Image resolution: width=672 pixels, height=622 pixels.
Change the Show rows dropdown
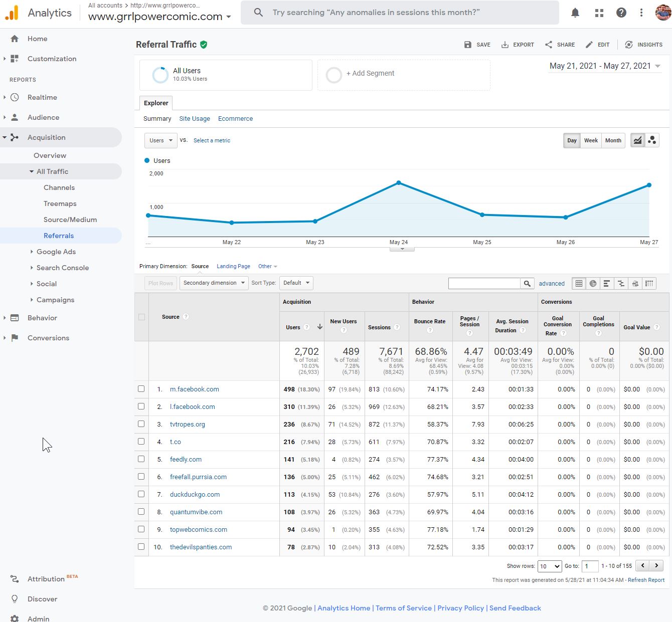coord(550,566)
